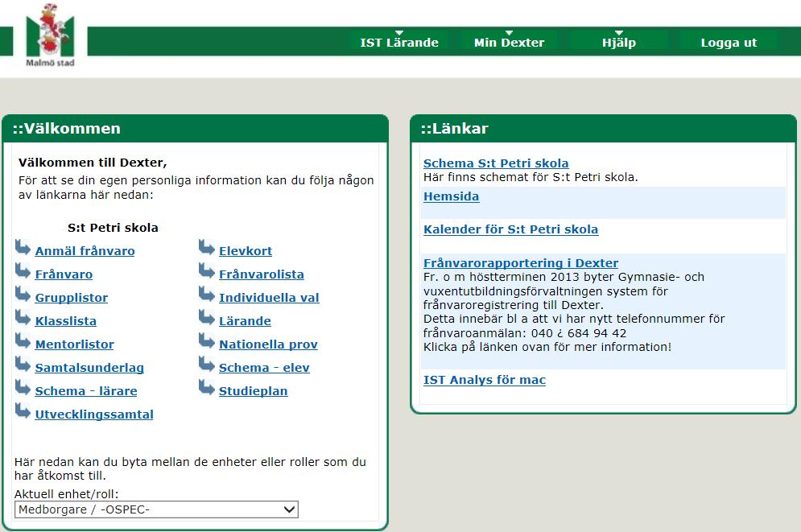Open the Samtalsunderlag link
This screenshot has width=801, height=532.
pyautogui.click(x=89, y=368)
